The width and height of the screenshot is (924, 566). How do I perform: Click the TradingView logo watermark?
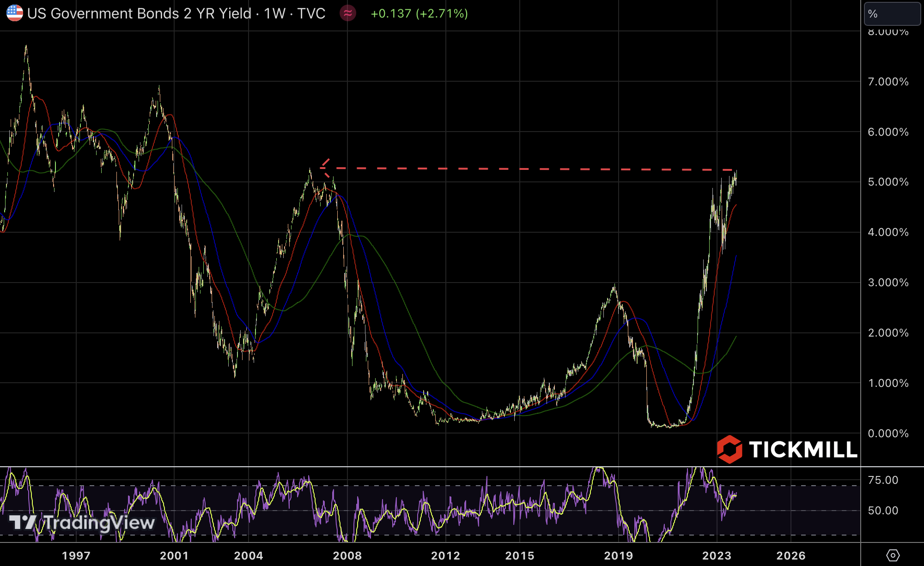82,523
